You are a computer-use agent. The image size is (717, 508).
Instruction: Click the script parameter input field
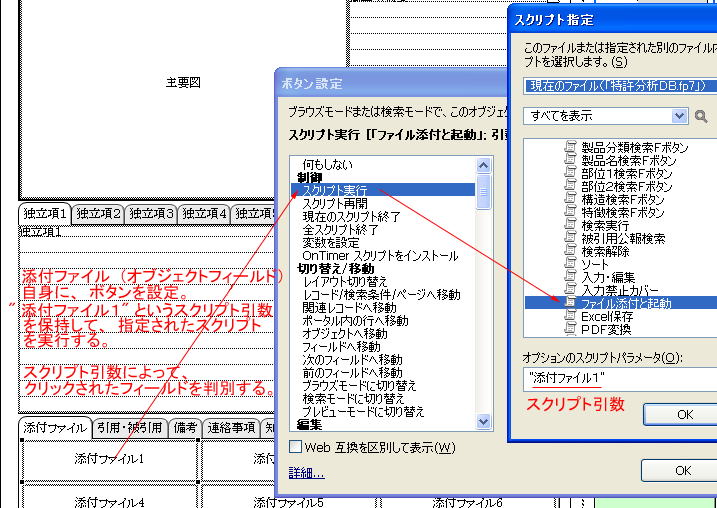click(620, 379)
